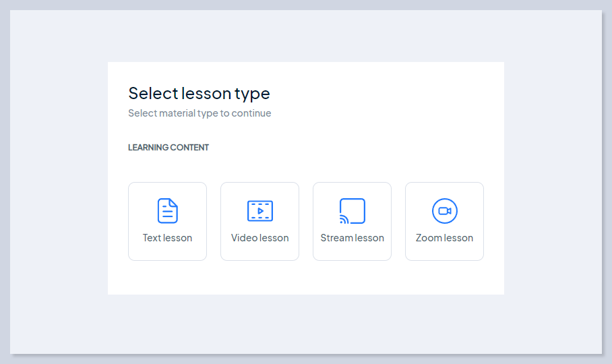Click the Stream lesson cast icon
This screenshot has width=612, height=364.
pos(352,211)
